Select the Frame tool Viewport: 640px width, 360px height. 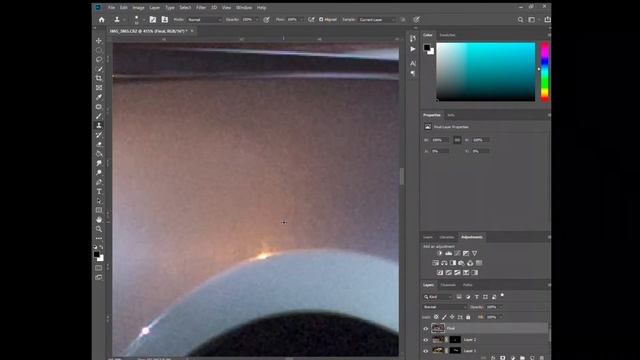point(99,87)
